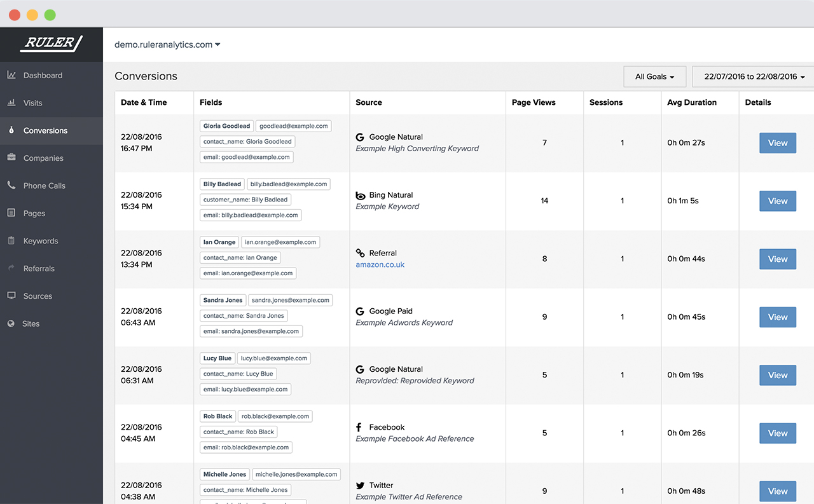Screen dimensions: 814x504
Task: Click the Example Facebook Ad Reference text
Action: [x=415, y=439]
